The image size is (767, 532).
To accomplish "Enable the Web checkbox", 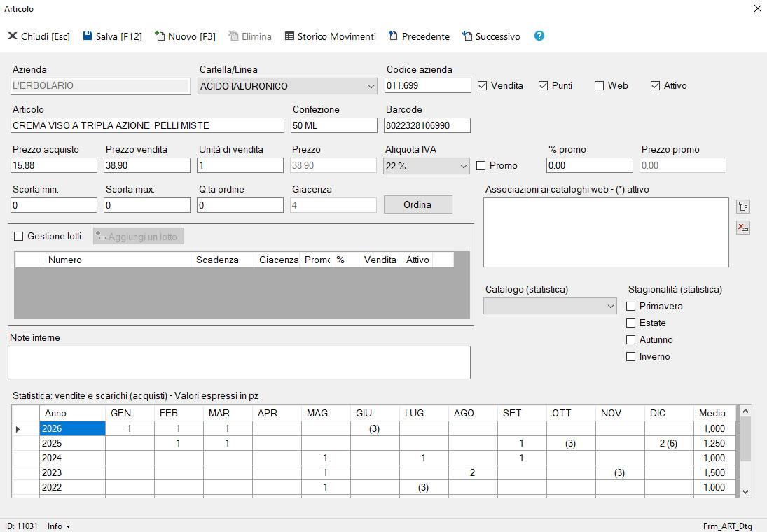I will (x=599, y=86).
